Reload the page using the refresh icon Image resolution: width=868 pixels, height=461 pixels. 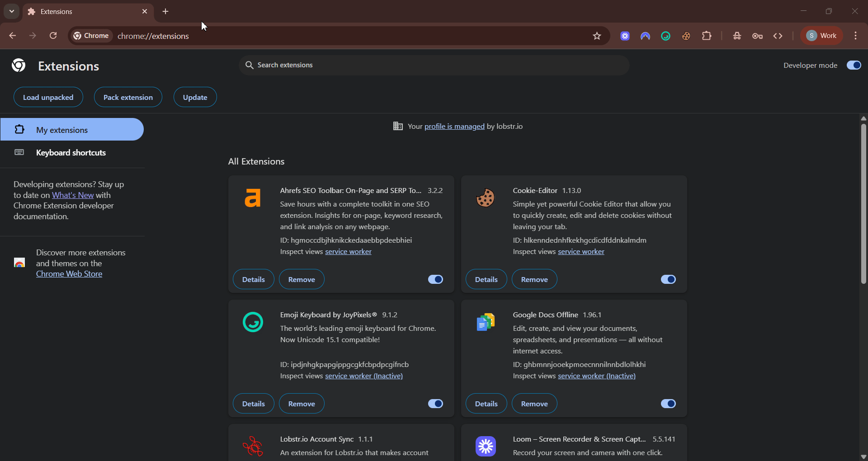[53, 36]
